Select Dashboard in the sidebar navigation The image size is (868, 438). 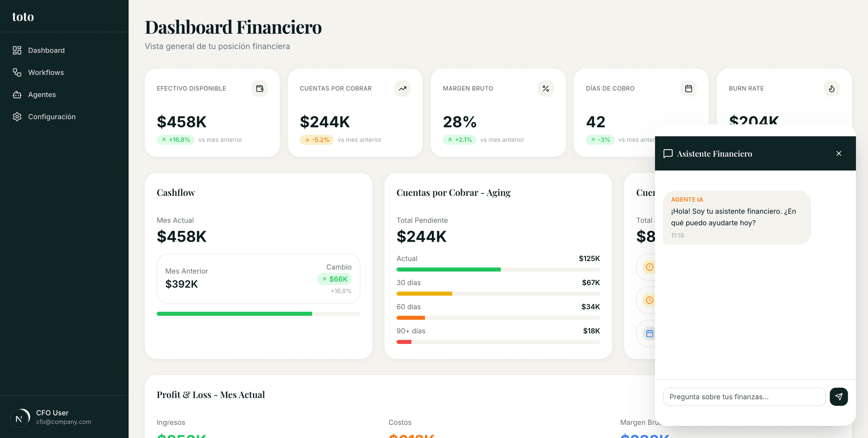(x=47, y=50)
